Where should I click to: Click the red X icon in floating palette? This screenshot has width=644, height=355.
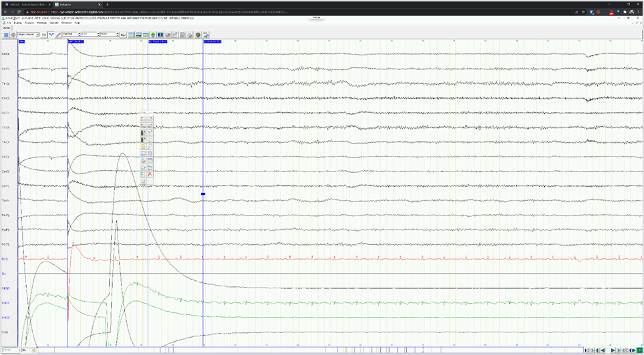(150, 173)
